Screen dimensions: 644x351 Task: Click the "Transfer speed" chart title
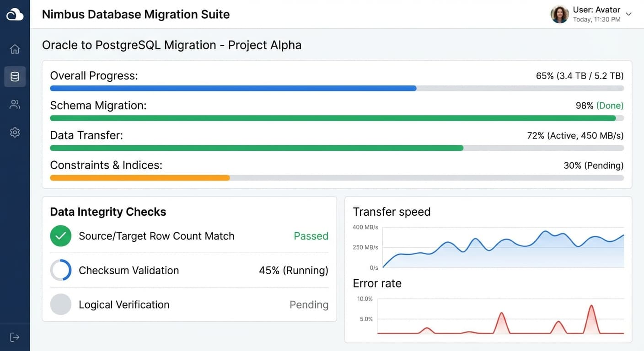[392, 212]
